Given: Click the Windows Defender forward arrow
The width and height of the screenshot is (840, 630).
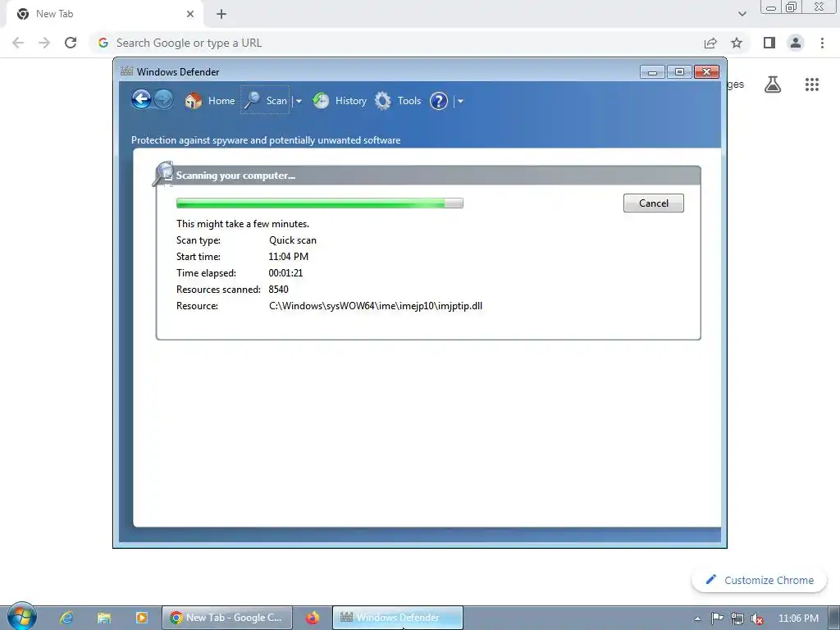Looking at the screenshot, I should 163,99.
